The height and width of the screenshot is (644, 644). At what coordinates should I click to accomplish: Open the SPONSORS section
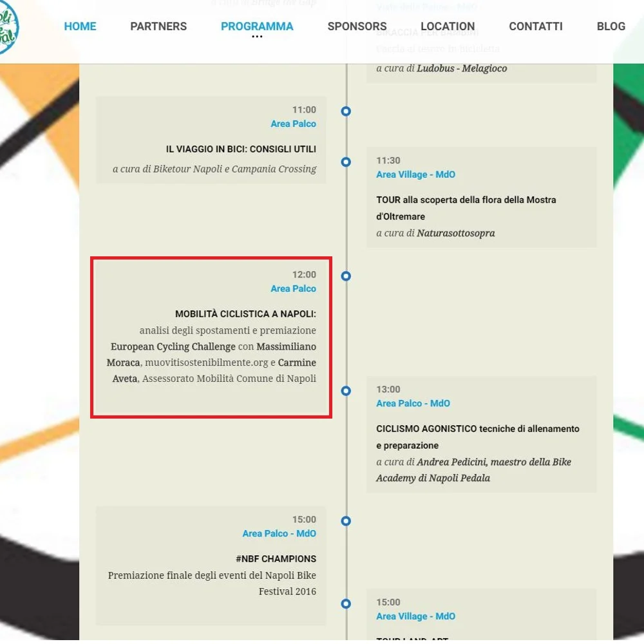(357, 26)
